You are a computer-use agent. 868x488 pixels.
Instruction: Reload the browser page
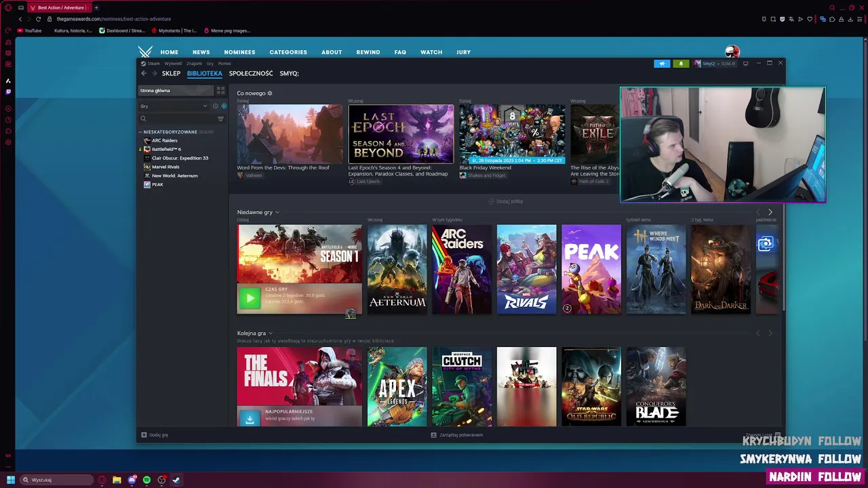point(38,19)
